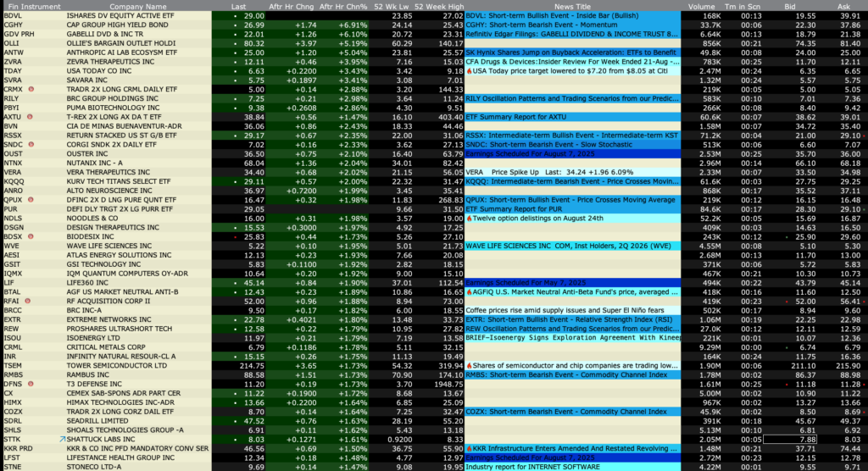Click company name IQM QUANTUM COMPUTERS OY-ADR

tap(127, 274)
